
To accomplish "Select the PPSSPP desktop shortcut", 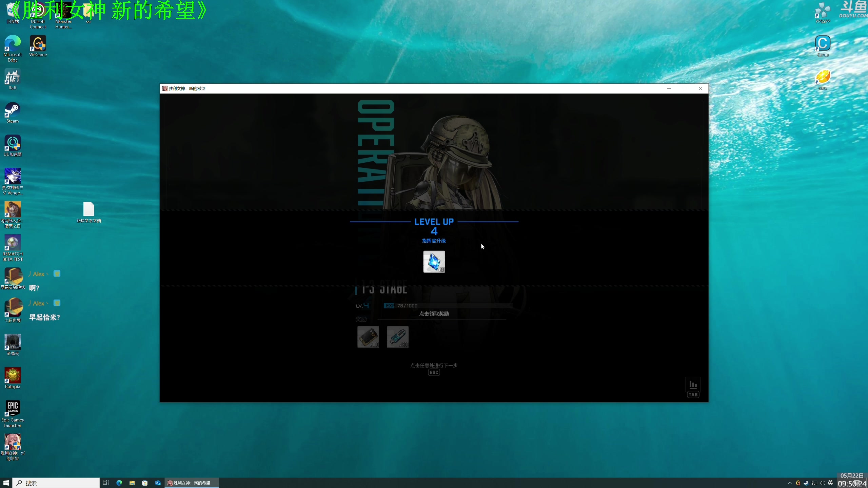I will coord(823,14).
